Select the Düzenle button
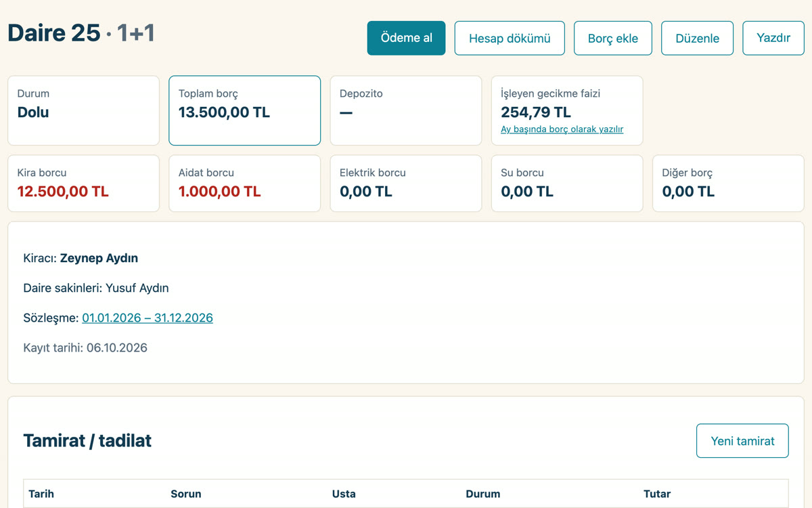Screen dimensions: 812x508 pos(697,38)
